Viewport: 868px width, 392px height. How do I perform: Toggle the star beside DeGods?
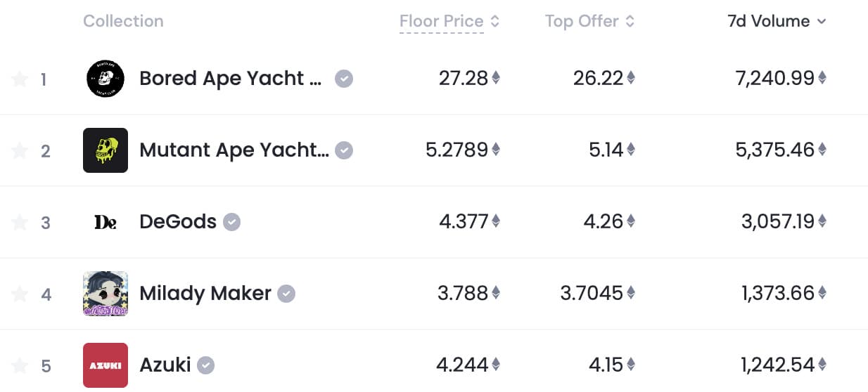[20, 222]
